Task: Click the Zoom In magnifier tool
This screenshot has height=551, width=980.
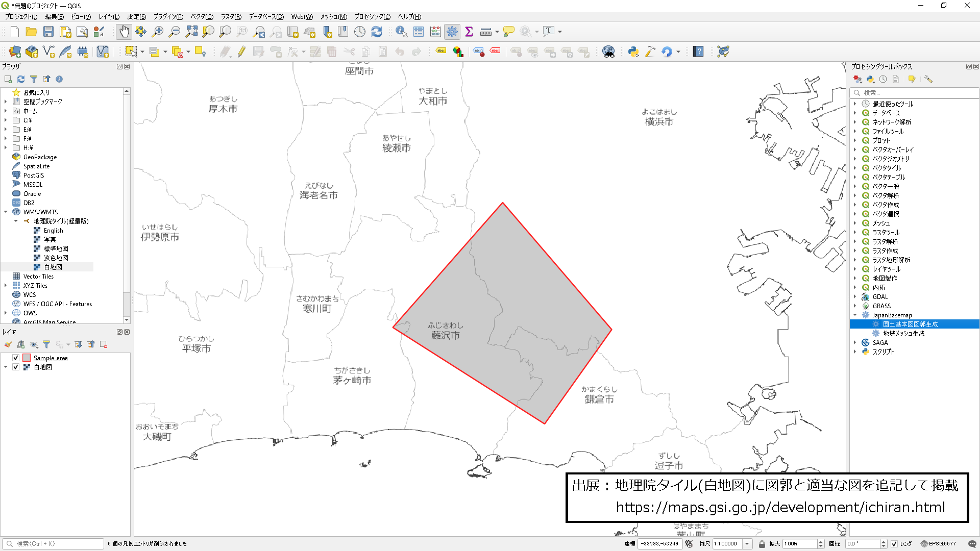Action: point(158,32)
